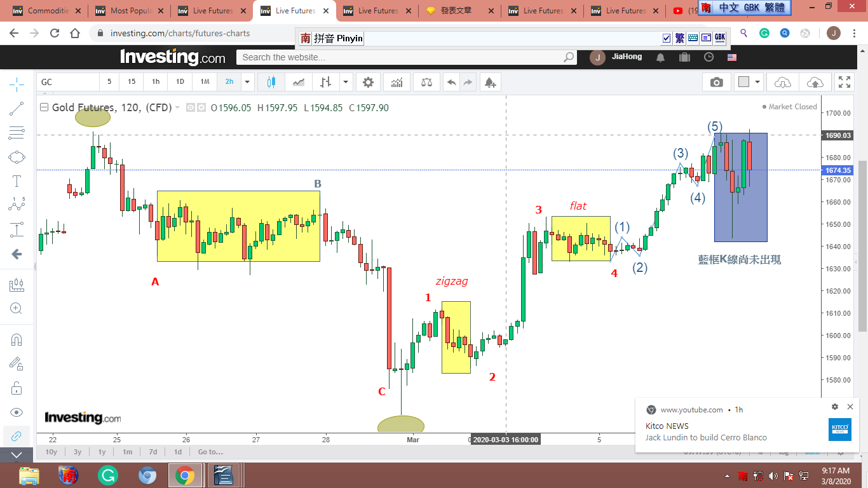
Task: Toggle fullscreen chart mode
Action: [x=844, y=82]
